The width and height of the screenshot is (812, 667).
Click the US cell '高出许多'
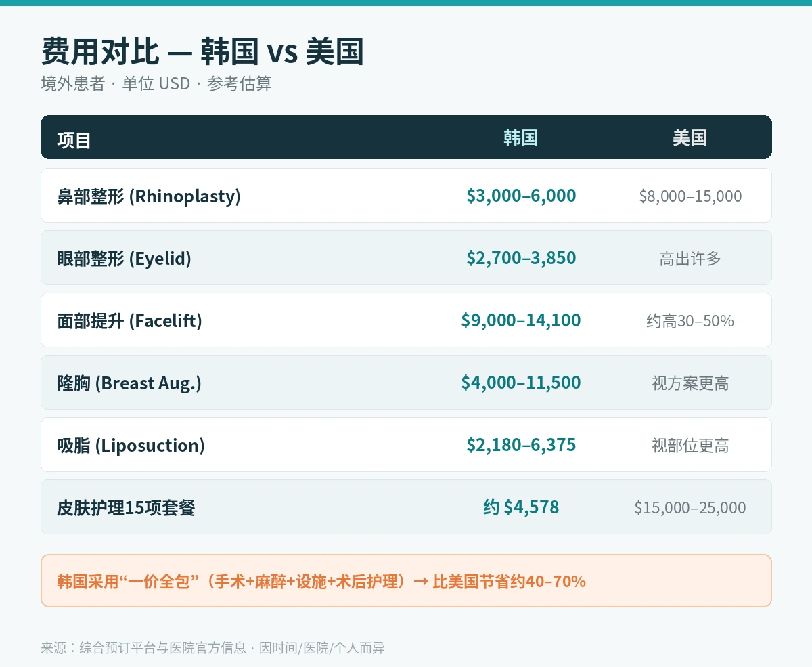point(690,259)
